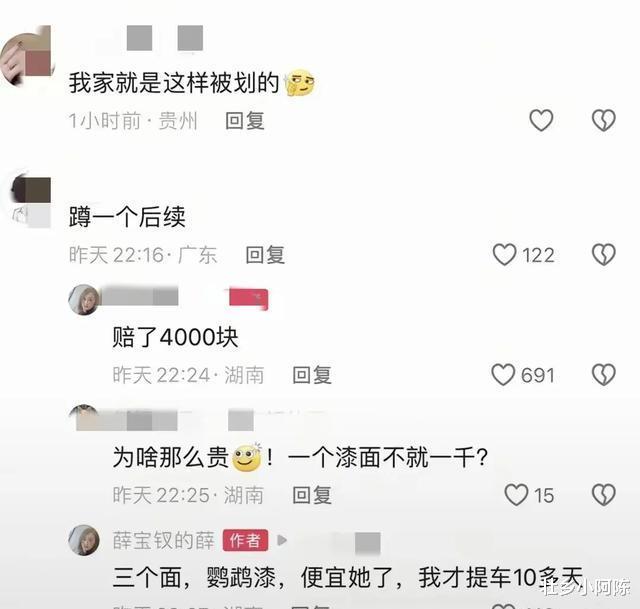The height and width of the screenshot is (609, 640).
Task: Reply to the Guizhou comment
Action: [245, 121]
